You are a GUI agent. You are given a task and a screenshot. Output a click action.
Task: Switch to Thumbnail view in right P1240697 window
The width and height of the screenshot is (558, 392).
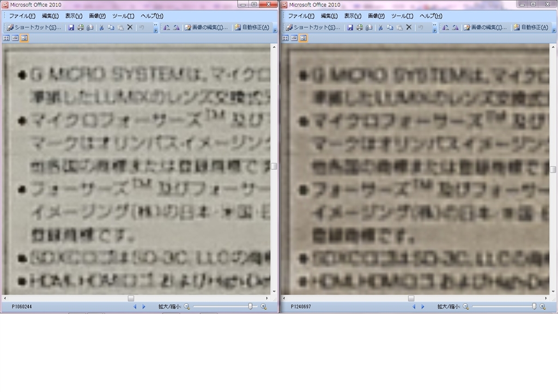[285, 38]
